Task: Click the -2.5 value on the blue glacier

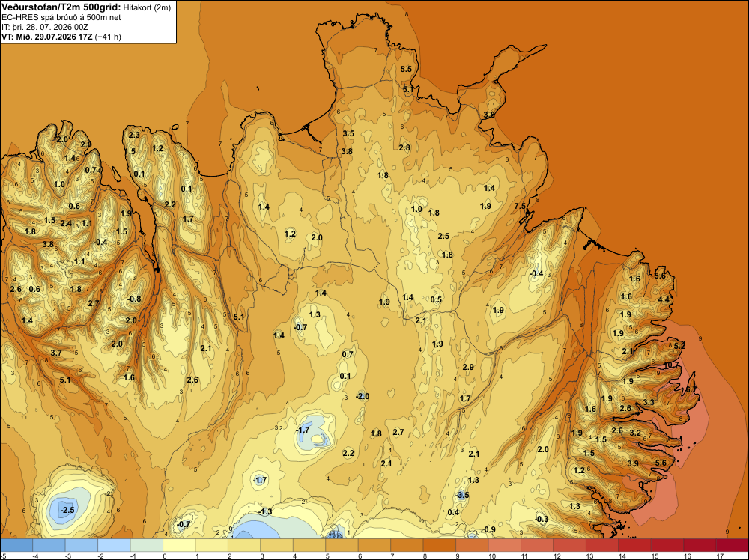Action: [x=67, y=510]
